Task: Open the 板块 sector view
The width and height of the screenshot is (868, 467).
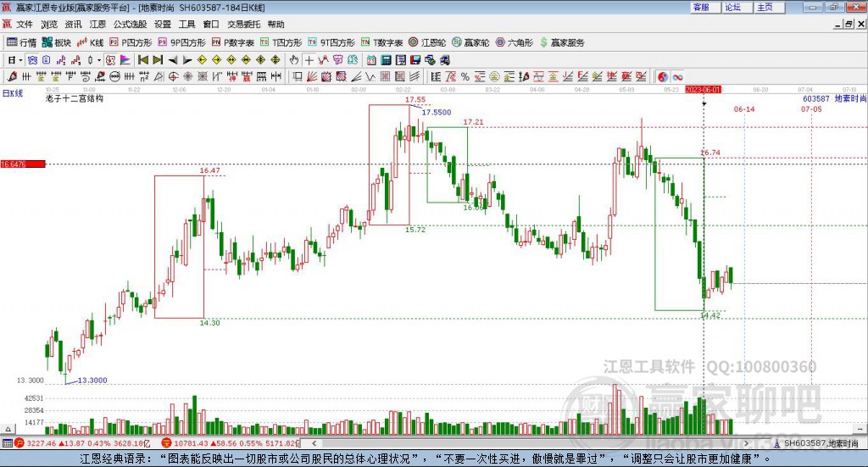Action: tap(57, 42)
